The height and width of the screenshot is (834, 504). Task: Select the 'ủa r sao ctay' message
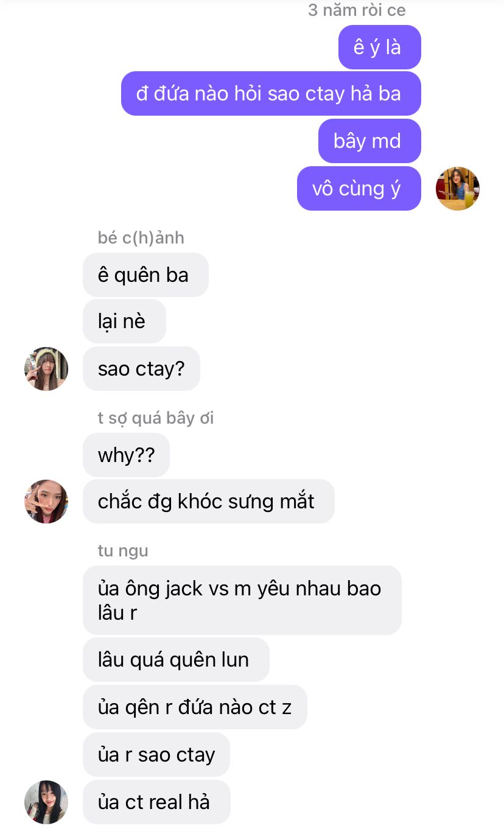(156, 755)
